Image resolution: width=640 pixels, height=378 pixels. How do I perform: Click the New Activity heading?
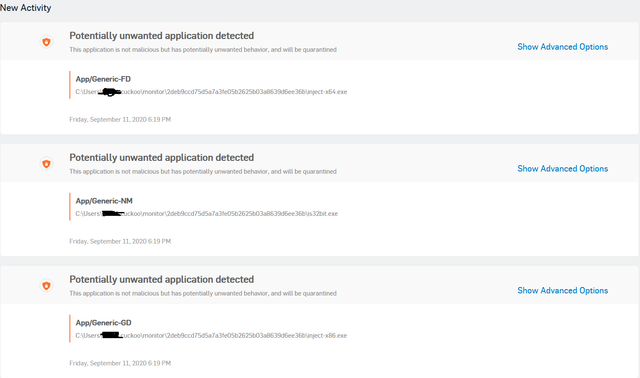[x=26, y=8]
